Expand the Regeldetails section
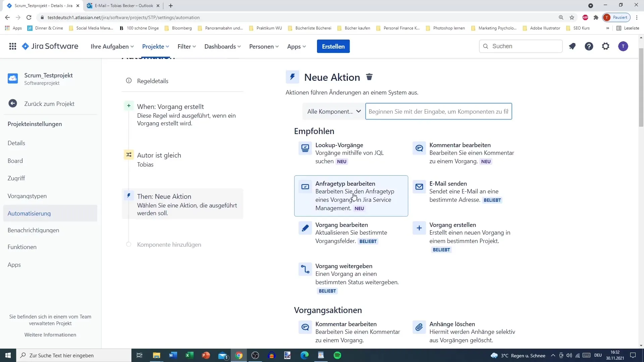Image resolution: width=644 pixels, height=362 pixels. (x=153, y=81)
